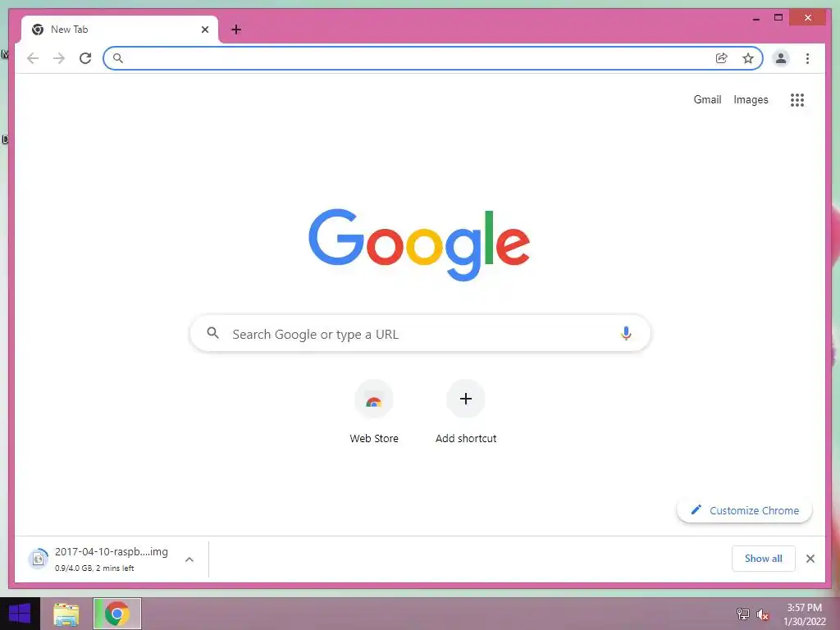Maximize the Chrome window
The height and width of the screenshot is (630, 840).
tap(778, 18)
